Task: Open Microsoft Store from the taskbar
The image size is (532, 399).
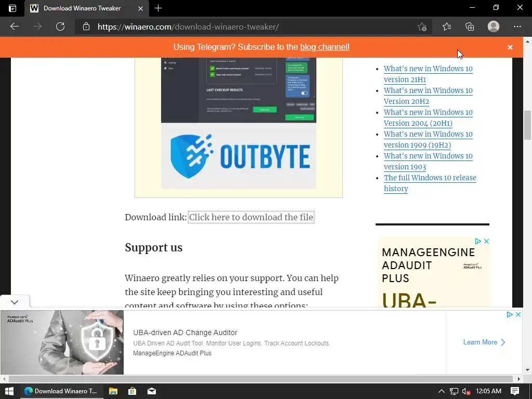Action: pos(132,391)
